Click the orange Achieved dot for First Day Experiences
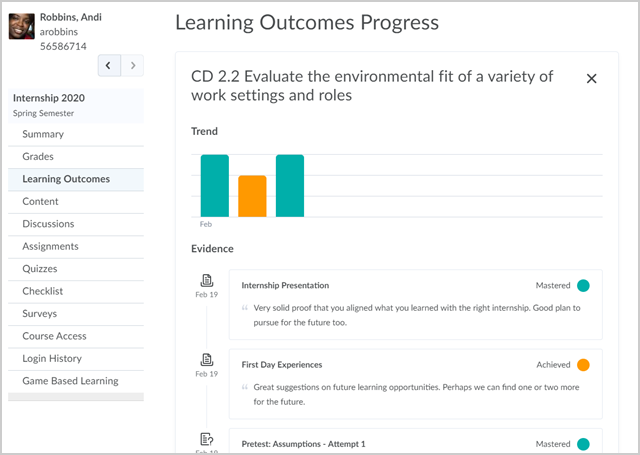 pos(583,365)
